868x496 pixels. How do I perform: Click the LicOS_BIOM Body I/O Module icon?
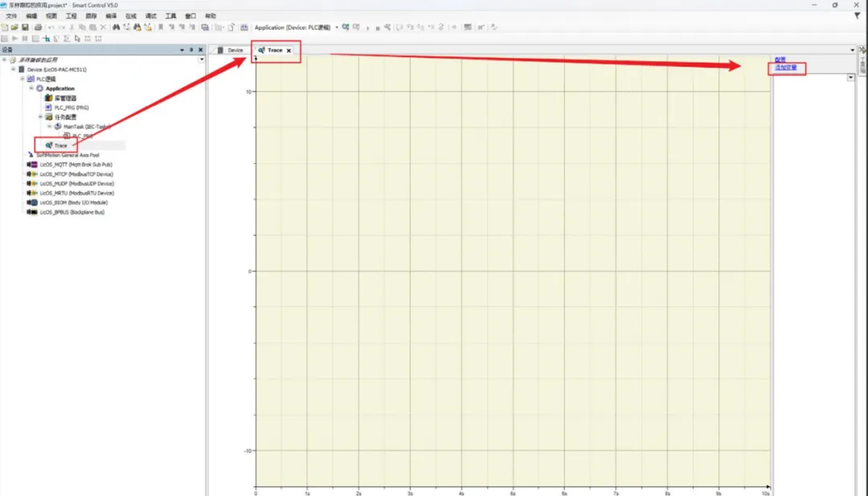click(x=33, y=203)
